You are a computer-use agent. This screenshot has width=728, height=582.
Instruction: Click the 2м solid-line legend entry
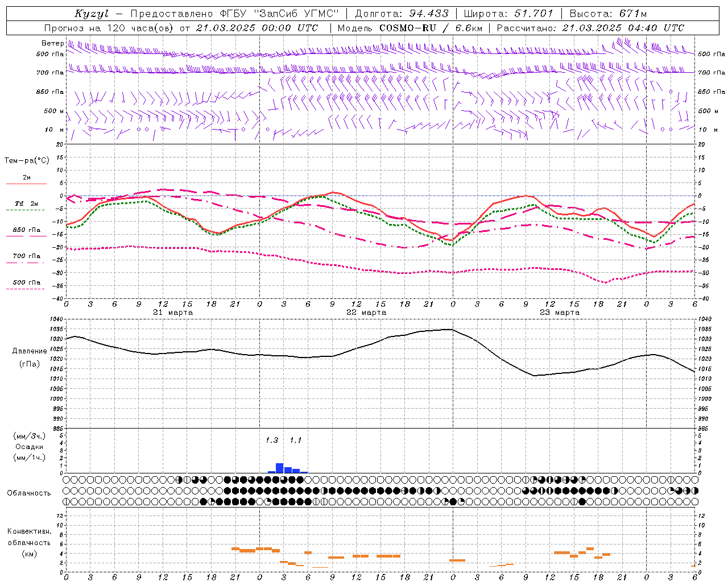pyautogui.click(x=27, y=178)
